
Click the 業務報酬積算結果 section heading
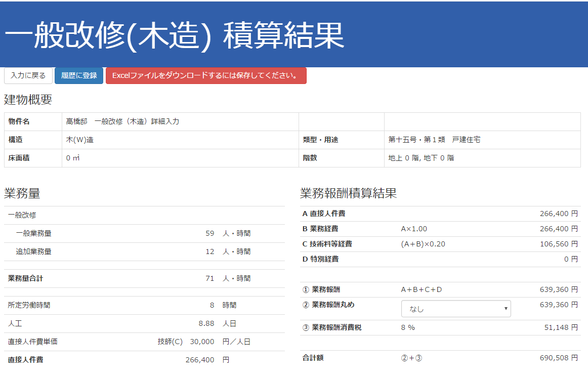click(348, 193)
